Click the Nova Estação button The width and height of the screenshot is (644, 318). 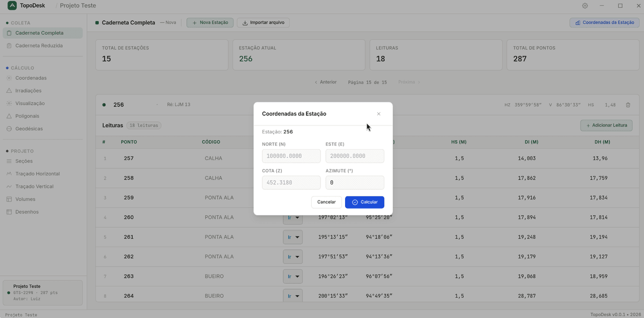tap(210, 23)
